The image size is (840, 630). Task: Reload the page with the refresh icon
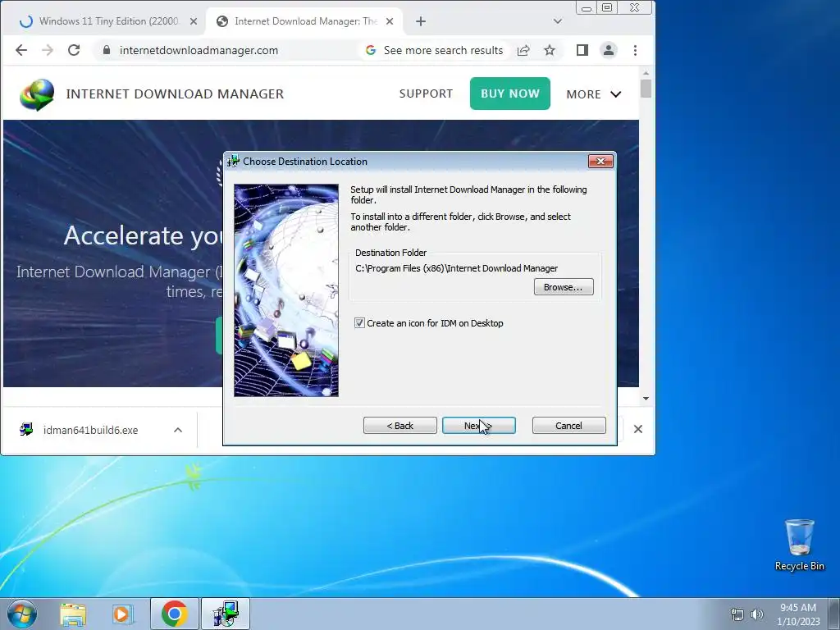point(74,50)
